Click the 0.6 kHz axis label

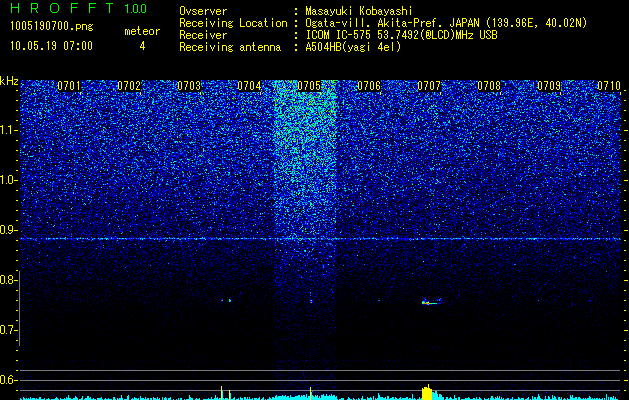click(x=8, y=380)
